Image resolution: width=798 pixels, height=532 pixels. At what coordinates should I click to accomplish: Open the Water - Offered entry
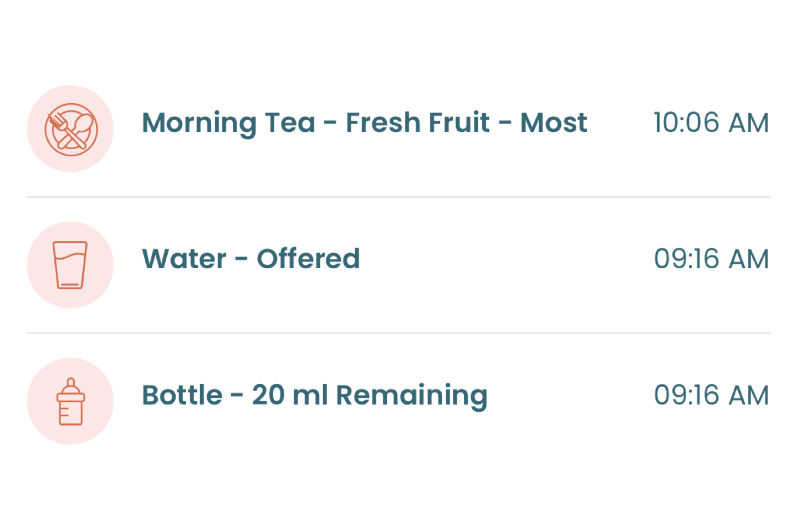coord(399,265)
